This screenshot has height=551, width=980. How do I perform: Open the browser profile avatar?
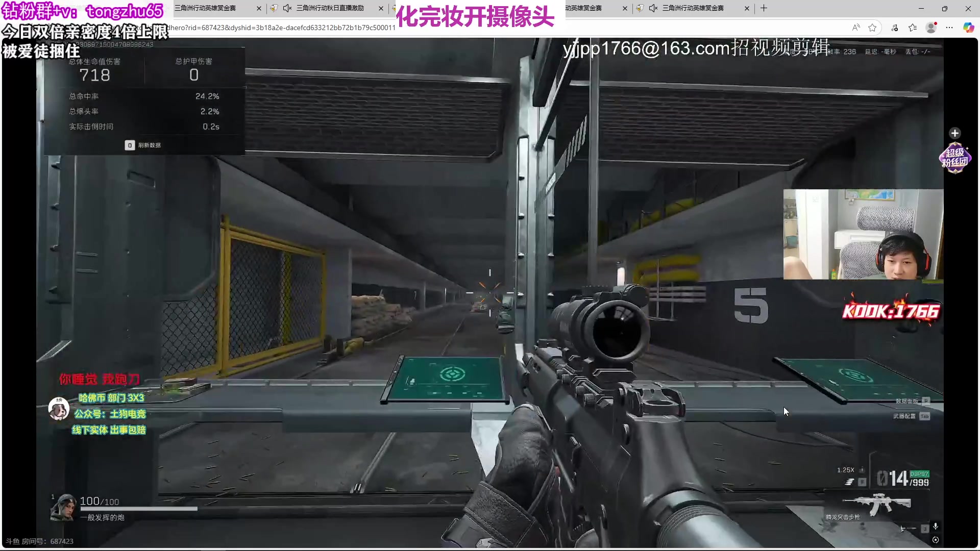tap(931, 28)
